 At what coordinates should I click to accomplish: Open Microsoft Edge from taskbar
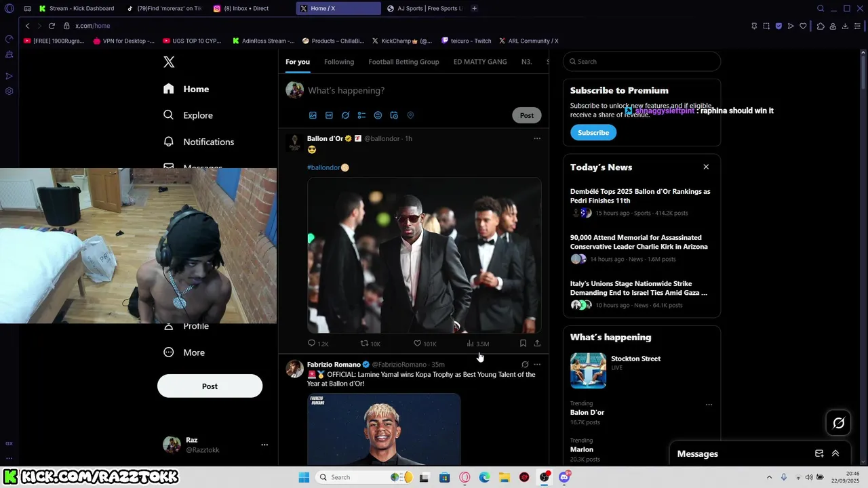(484, 477)
